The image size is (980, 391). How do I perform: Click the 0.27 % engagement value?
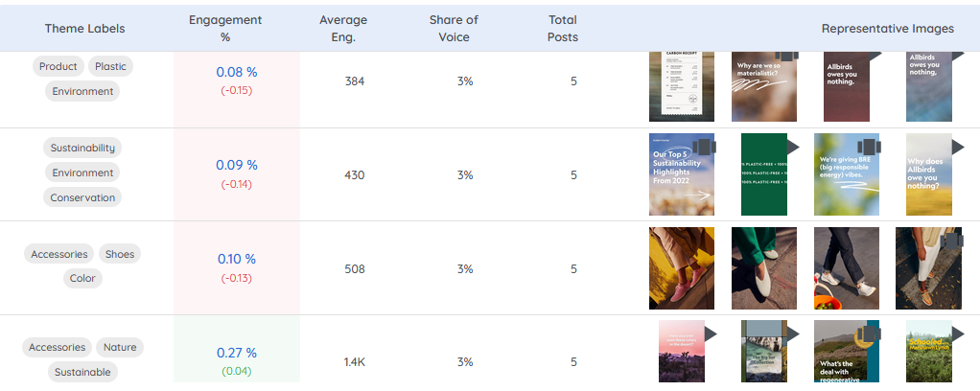tap(237, 353)
